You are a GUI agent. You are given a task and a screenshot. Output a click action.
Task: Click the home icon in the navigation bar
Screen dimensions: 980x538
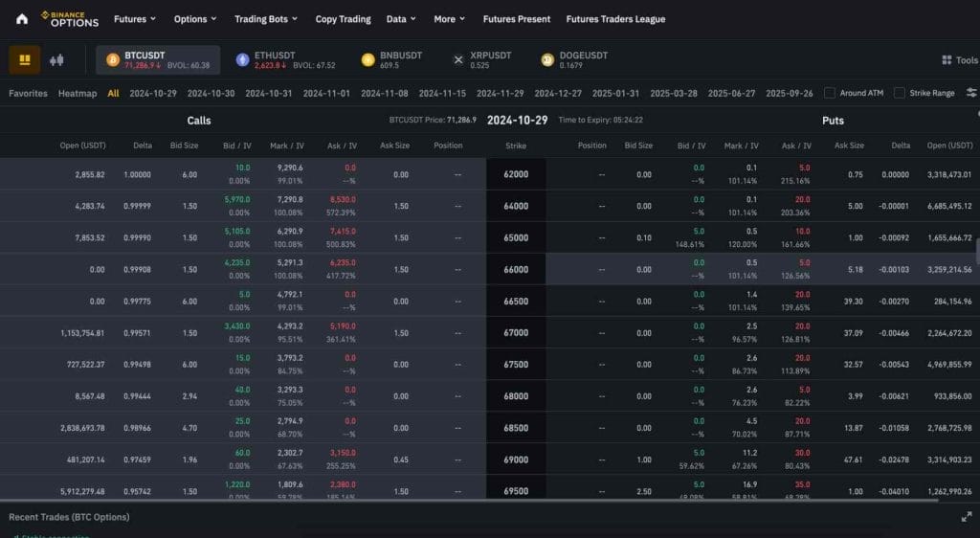[22, 19]
